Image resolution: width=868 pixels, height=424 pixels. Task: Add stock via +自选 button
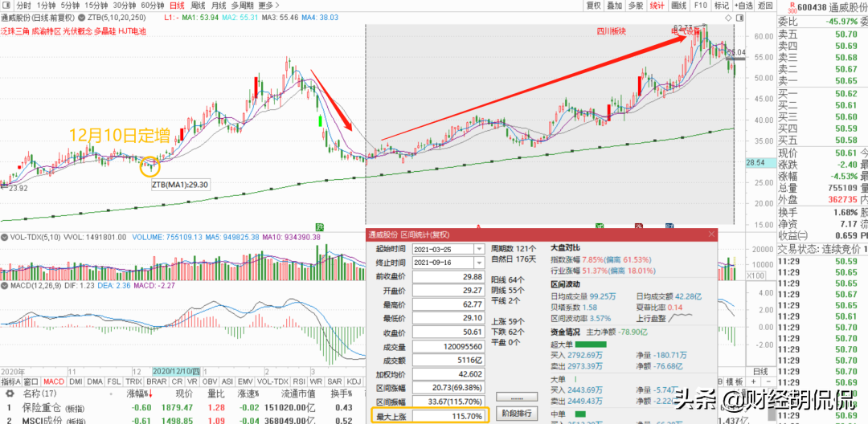pos(743,6)
